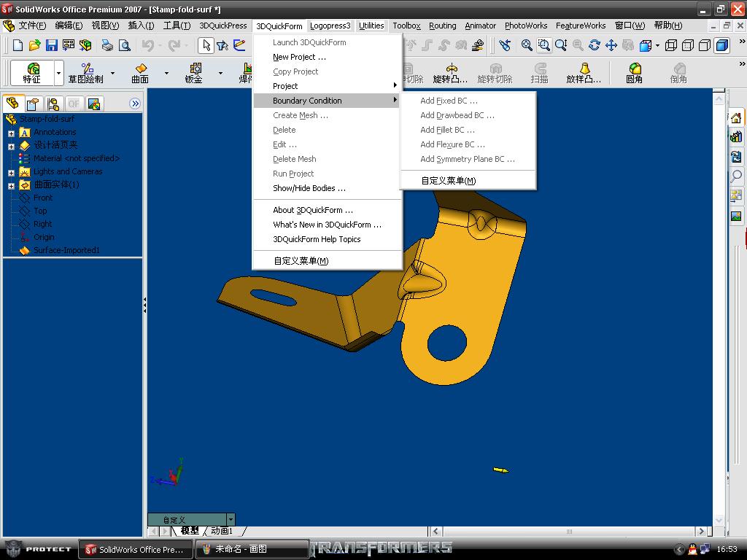Save the document with the floppy icon

(52, 45)
